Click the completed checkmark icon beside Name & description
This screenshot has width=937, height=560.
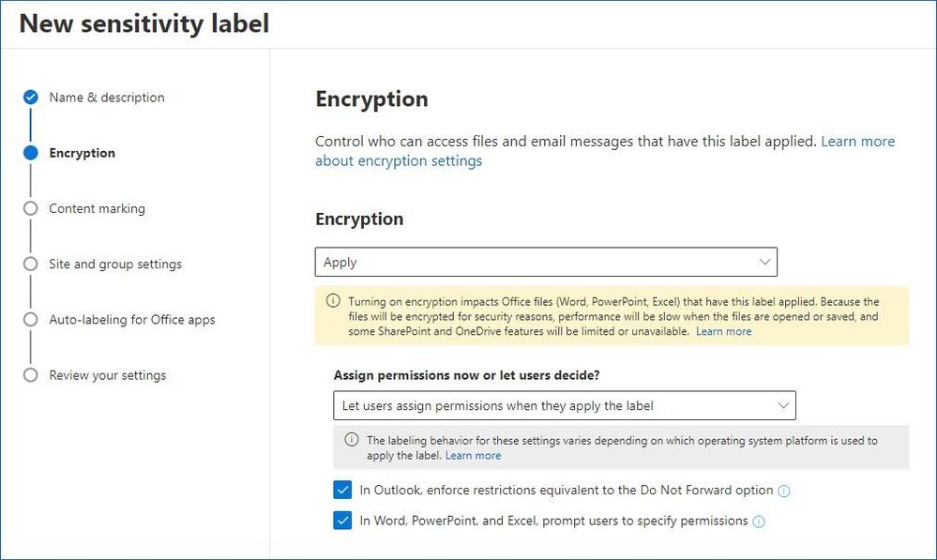30,97
